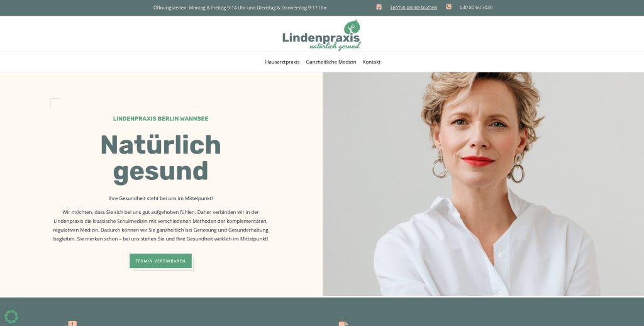This screenshot has height=326, width=644.
Task: Click the Termin vereinbaren button
Action: click(160, 261)
